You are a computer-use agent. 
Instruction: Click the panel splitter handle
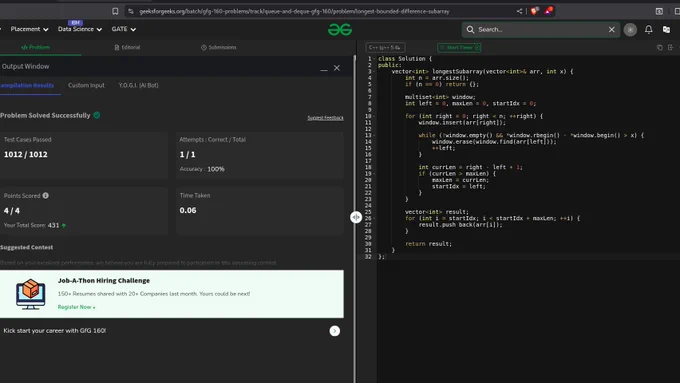click(x=356, y=217)
